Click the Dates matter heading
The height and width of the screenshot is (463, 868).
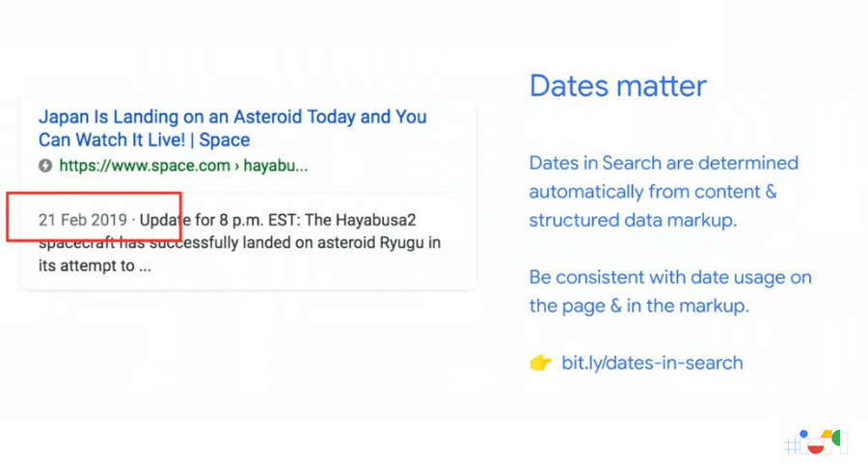click(618, 86)
